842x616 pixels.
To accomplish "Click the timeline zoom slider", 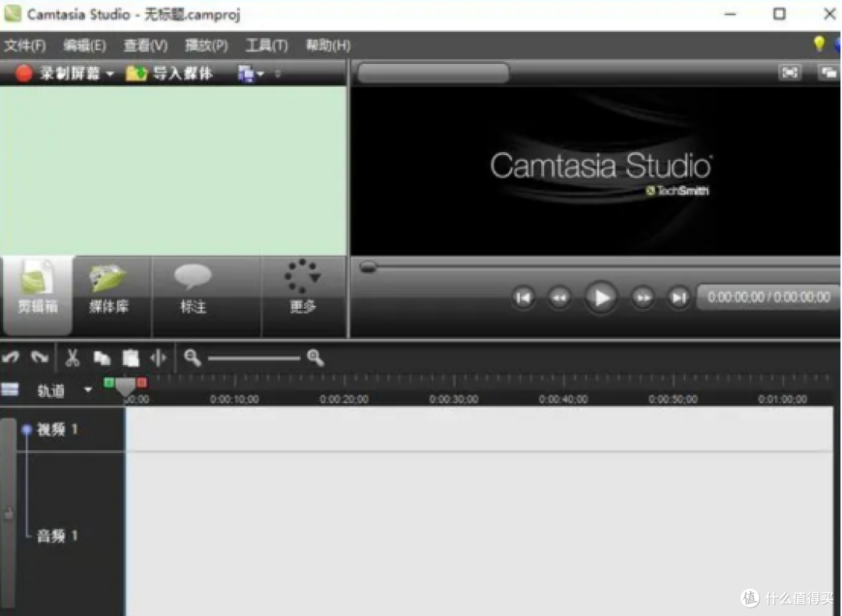I will click(254, 358).
